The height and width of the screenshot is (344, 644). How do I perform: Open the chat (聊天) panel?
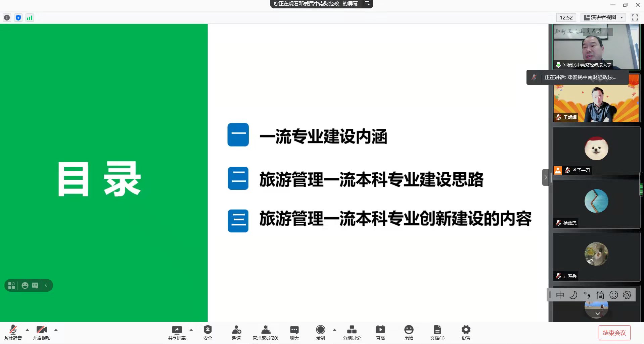click(x=294, y=332)
